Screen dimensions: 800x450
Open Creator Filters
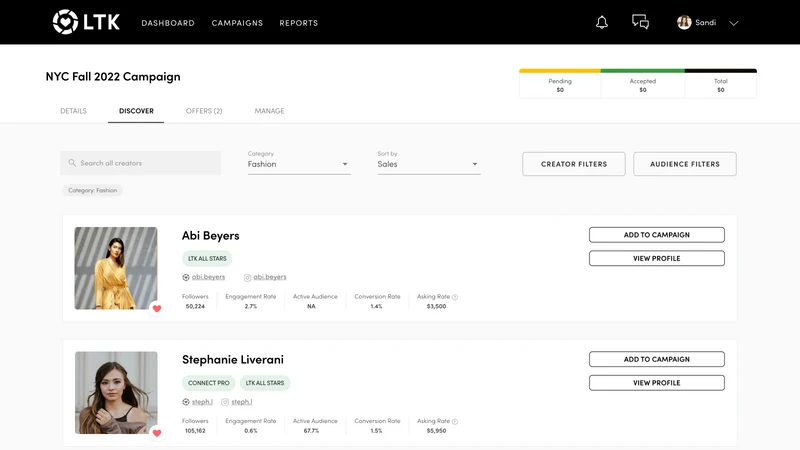point(574,164)
